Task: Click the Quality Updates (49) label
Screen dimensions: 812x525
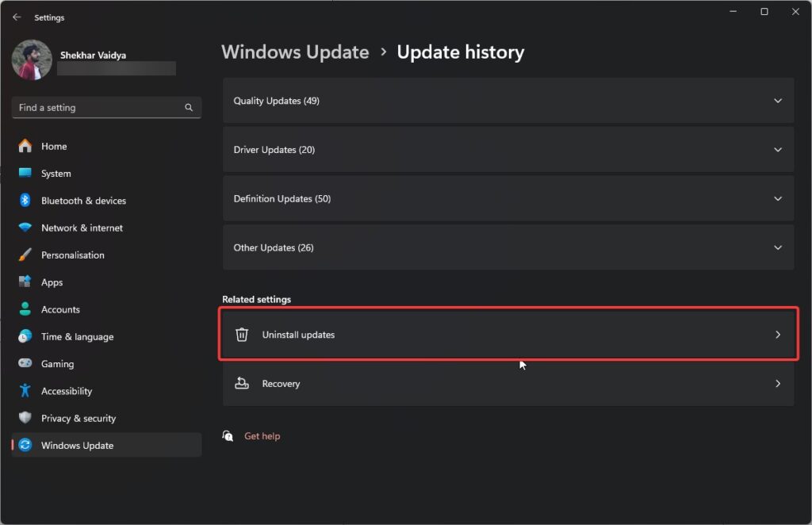Action: click(x=276, y=101)
